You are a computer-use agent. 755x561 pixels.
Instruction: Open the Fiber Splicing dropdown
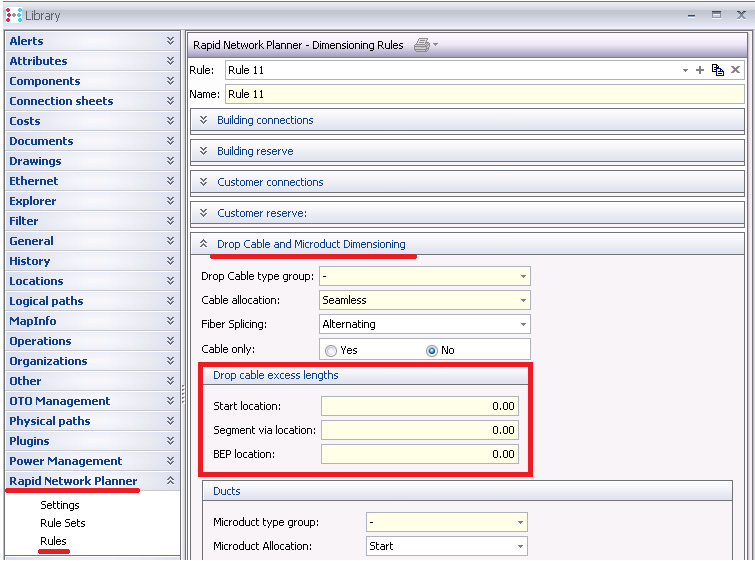(x=523, y=325)
